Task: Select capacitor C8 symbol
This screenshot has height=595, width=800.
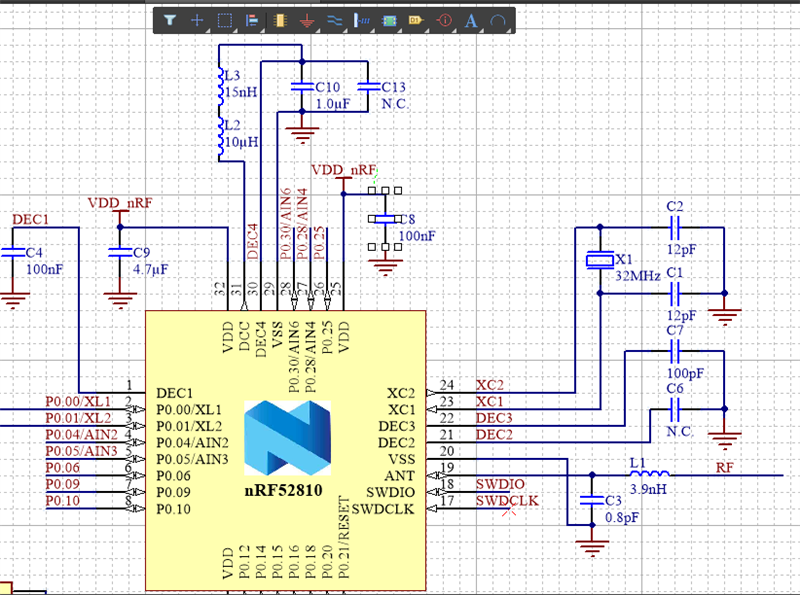Action: coord(385,219)
